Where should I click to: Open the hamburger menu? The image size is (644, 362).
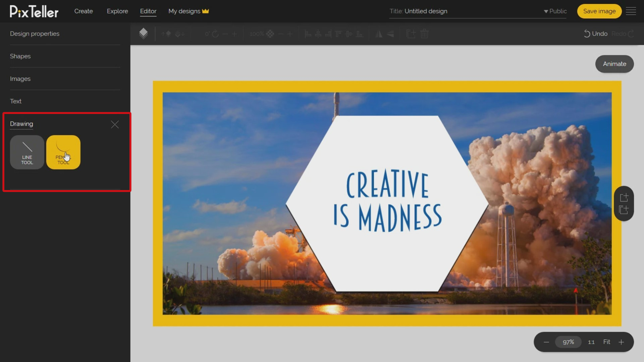coord(631,11)
